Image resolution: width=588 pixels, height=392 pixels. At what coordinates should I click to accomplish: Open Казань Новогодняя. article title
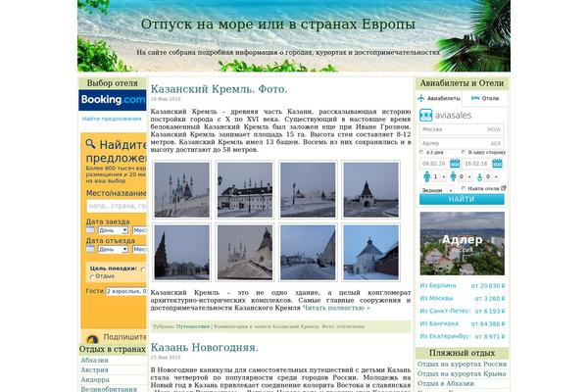pyautogui.click(x=205, y=348)
